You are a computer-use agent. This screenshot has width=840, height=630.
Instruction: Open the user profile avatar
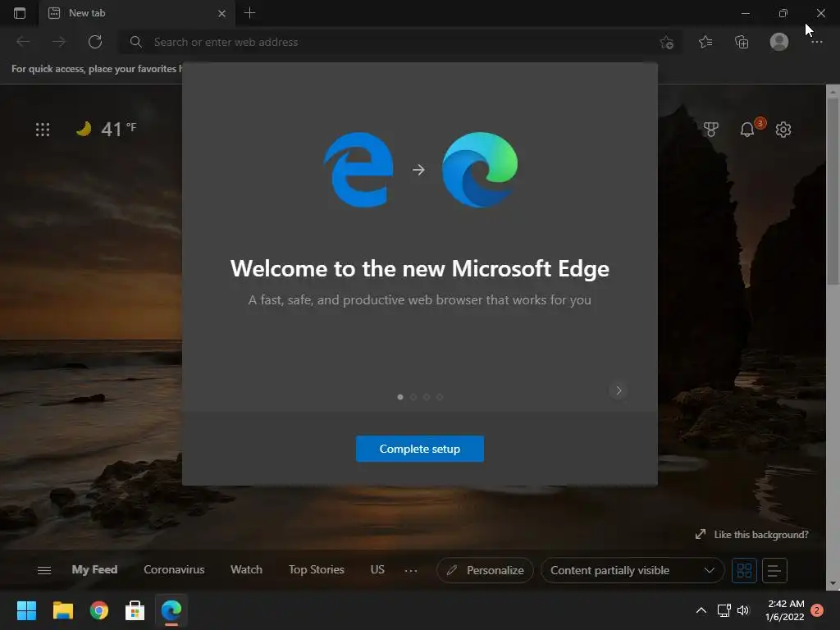779,42
